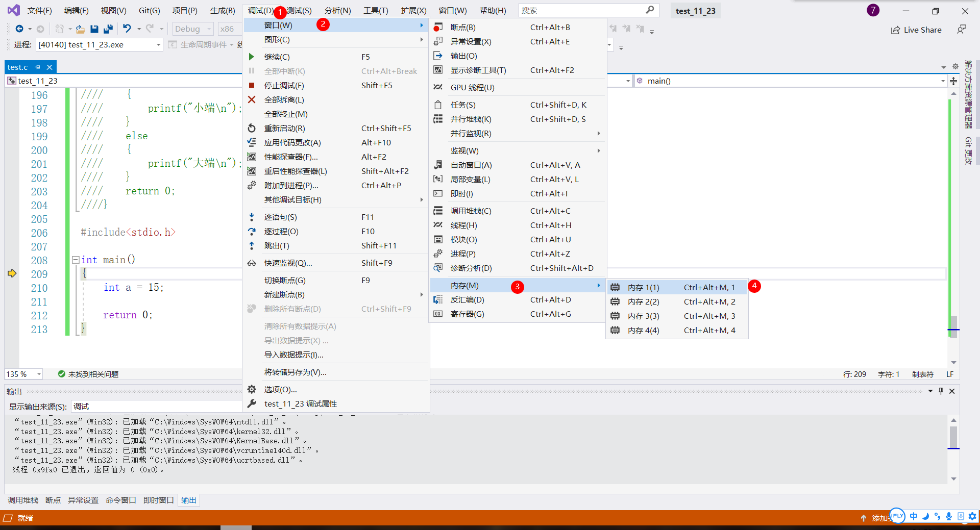Open Registers (寄存器) window entry
Viewport: 980px width, 530px height.
pyautogui.click(x=518, y=314)
